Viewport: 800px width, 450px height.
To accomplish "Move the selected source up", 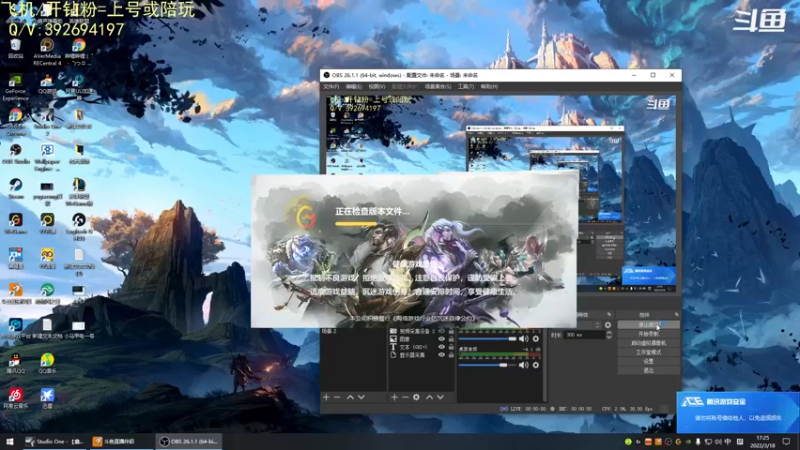I will 430,397.
